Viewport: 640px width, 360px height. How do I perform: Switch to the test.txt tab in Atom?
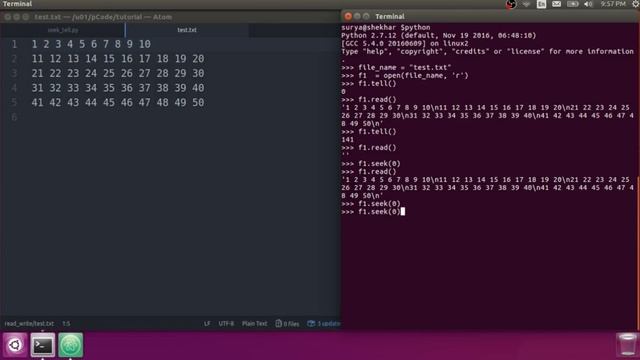click(x=187, y=30)
